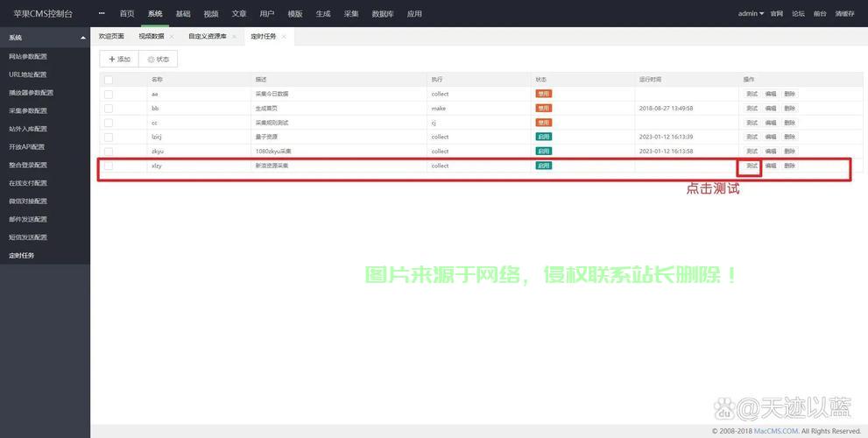Image resolution: width=868 pixels, height=438 pixels.
Task: Switch to the 欢迎页面 tab
Action: pos(111,37)
